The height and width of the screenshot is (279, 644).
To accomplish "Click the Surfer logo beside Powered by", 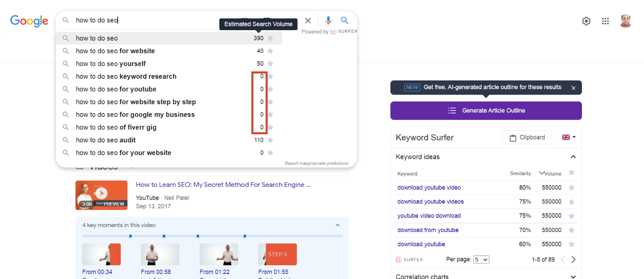I will click(x=333, y=31).
